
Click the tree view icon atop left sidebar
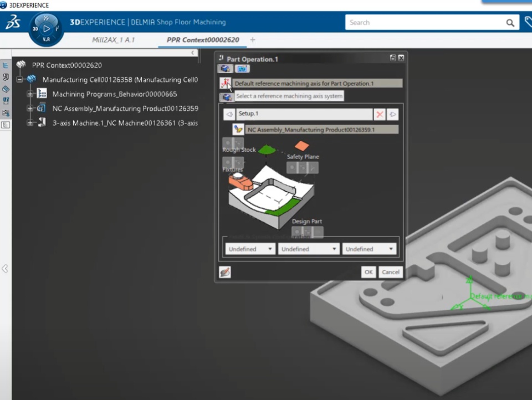click(6, 65)
